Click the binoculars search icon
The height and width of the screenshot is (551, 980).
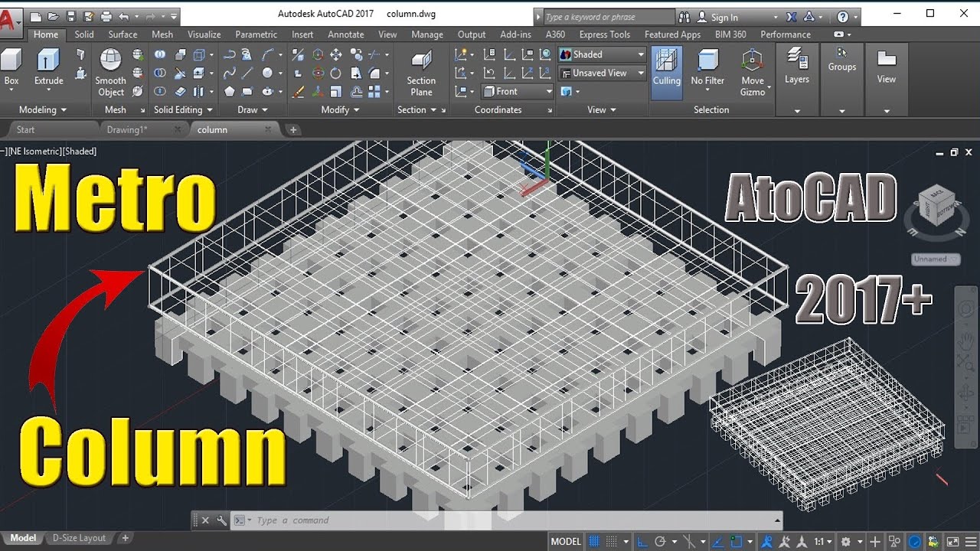pos(684,17)
